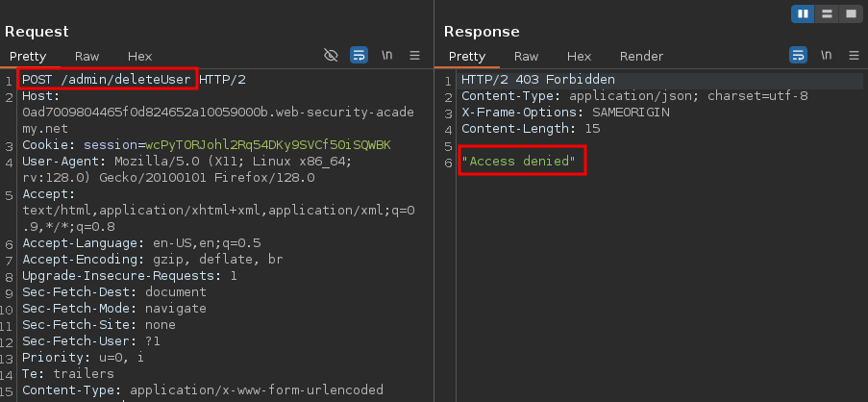Open the Request Hex tab
This screenshot has width=868, height=402.
(x=139, y=57)
